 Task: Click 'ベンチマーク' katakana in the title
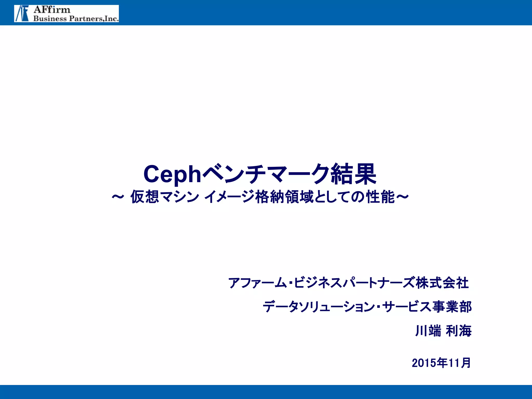(265, 174)
